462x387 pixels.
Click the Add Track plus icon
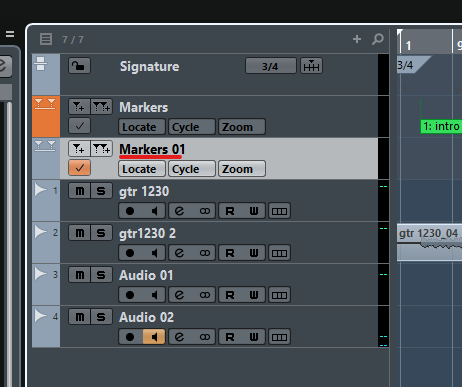(357, 39)
